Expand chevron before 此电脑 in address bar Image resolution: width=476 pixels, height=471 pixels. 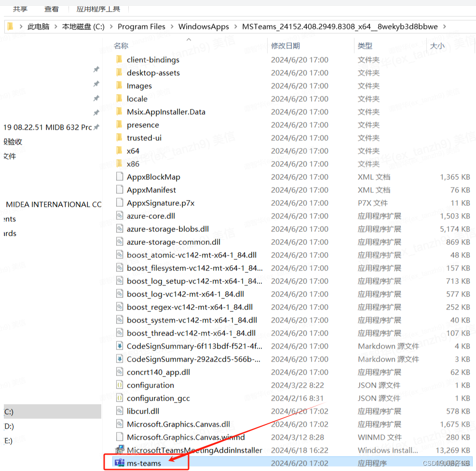click(x=21, y=27)
